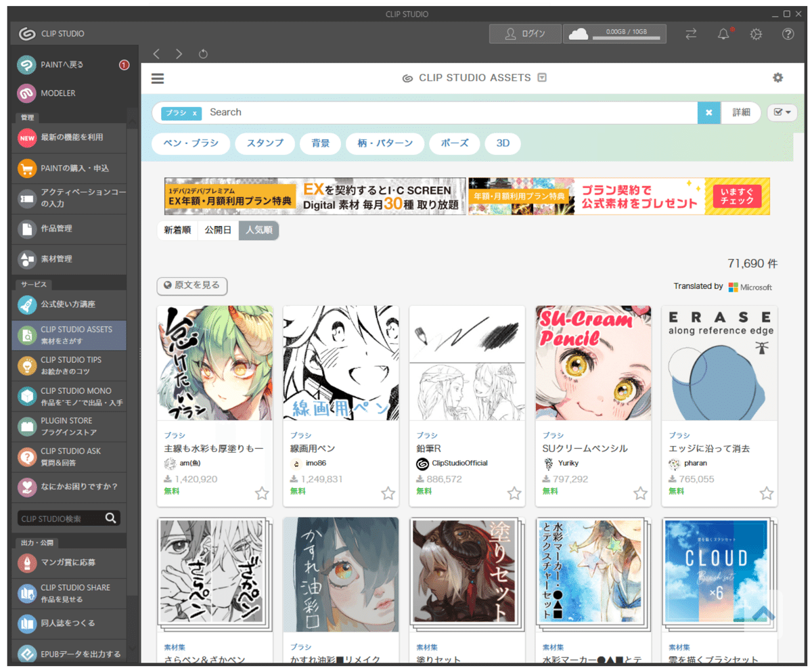Screen dimensions: 812x670
Task: Return to PAINT via sidebar icon
Action: click(x=26, y=65)
